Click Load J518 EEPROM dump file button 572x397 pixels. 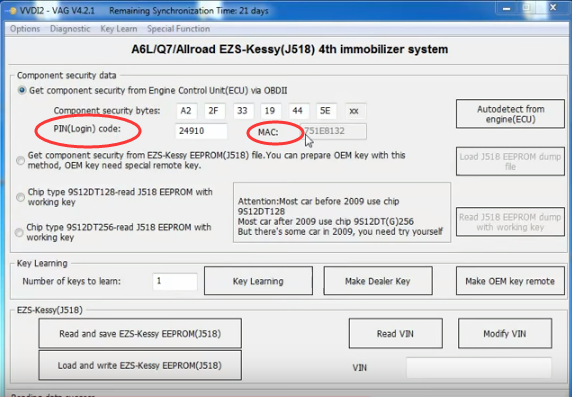point(510,161)
